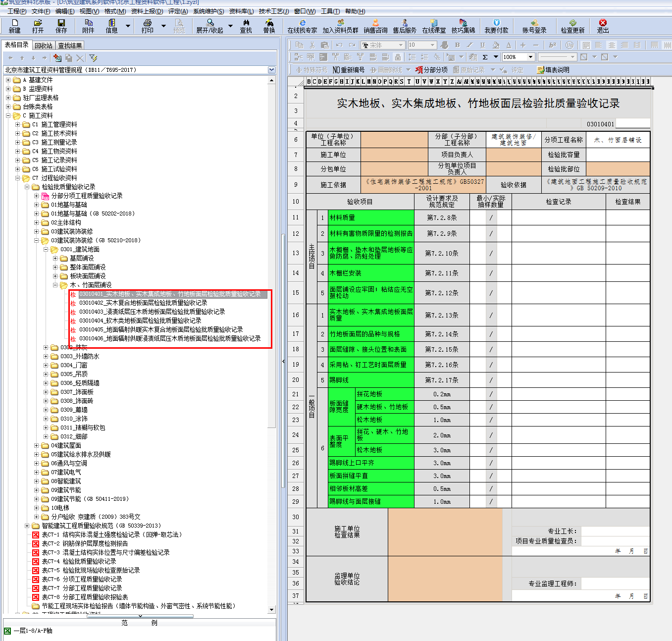This screenshot has height=641, width=672.
Task: Open 在线找专家 online expert
Action: (302, 26)
